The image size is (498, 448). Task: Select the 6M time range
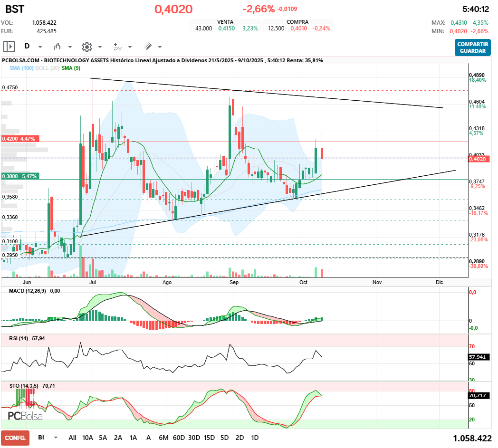pyautogui.click(x=163, y=438)
